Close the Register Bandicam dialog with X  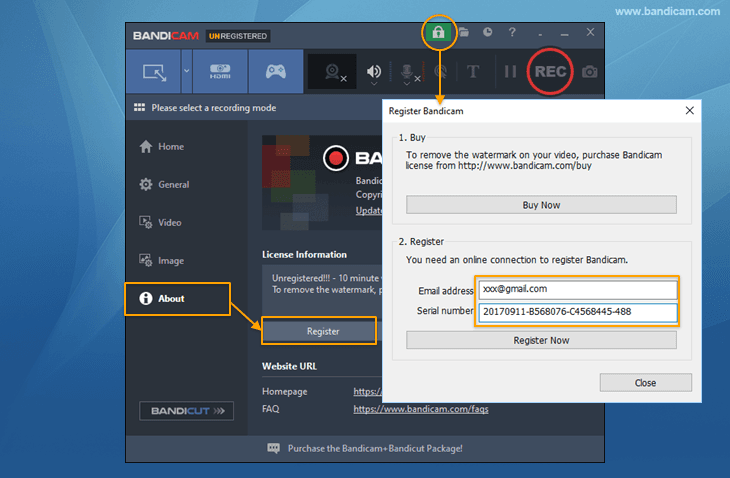tap(689, 110)
